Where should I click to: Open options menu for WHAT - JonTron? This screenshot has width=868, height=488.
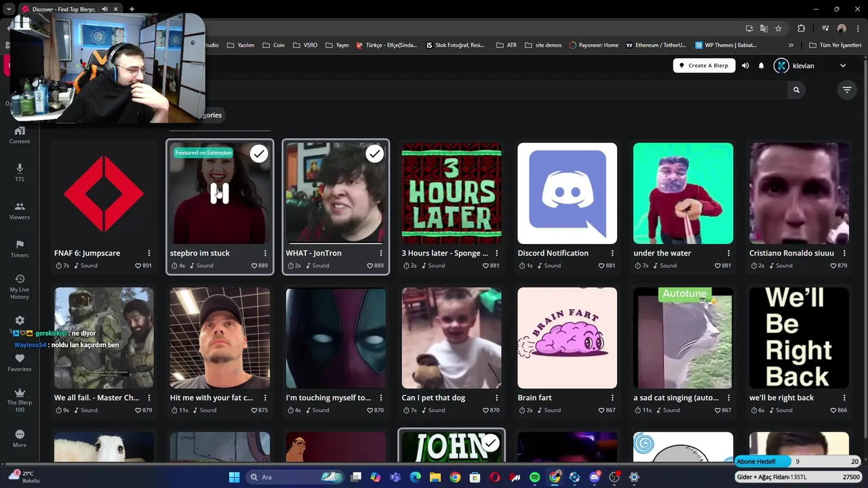(x=381, y=253)
